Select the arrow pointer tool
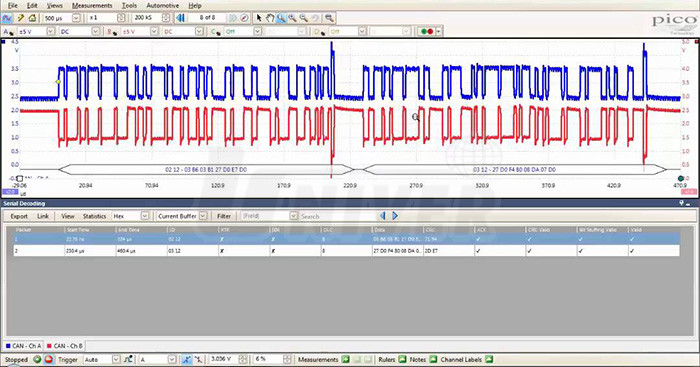 259,18
